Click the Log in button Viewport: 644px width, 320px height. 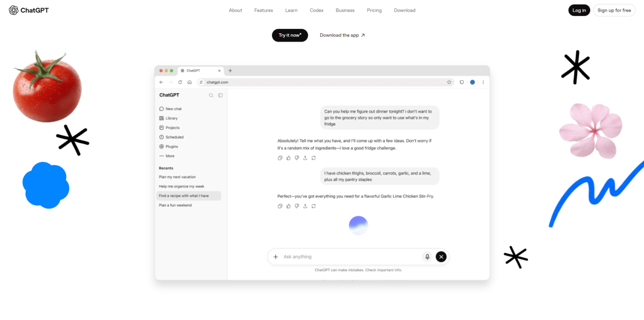[x=579, y=10]
